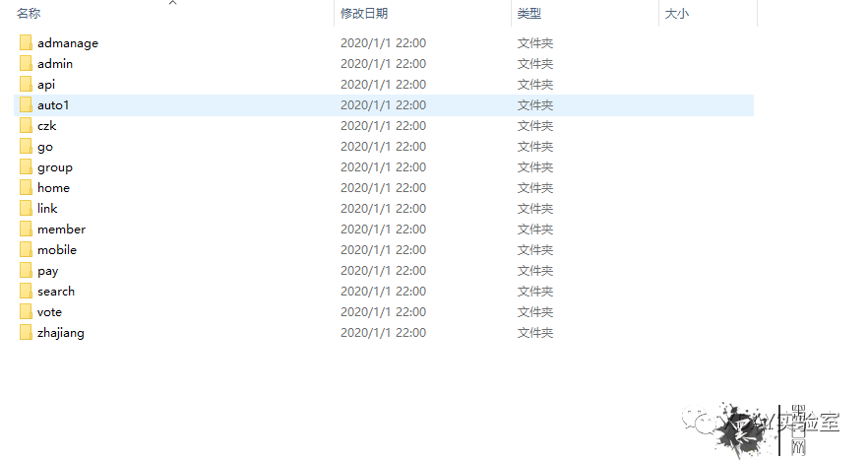Click the admin folder icon
The height and width of the screenshot is (460, 868).
[x=26, y=63]
